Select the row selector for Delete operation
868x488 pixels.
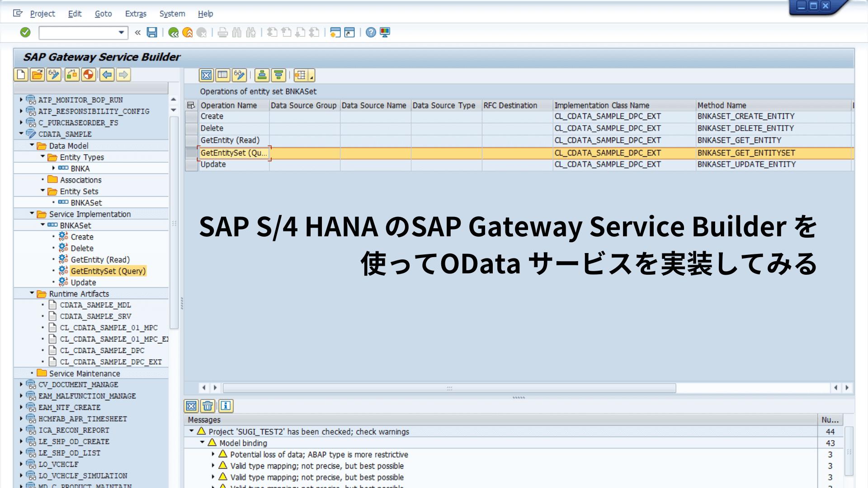tap(192, 128)
